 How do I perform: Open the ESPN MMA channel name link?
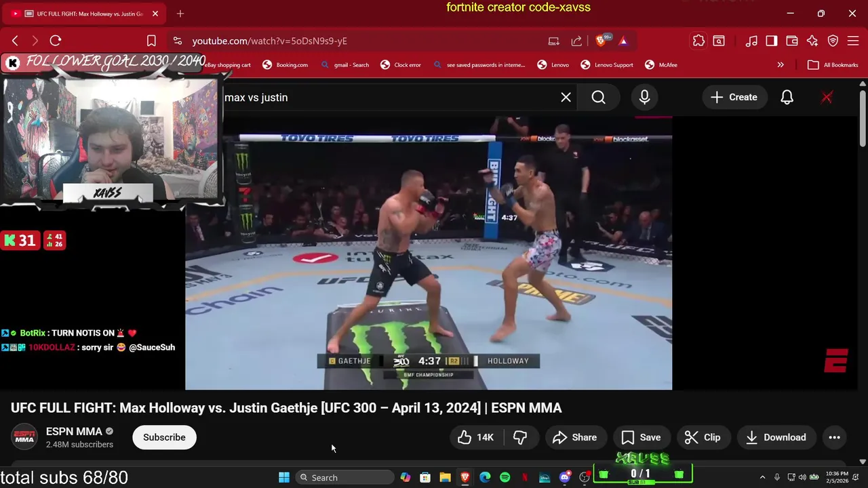pyautogui.click(x=74, y=431)
